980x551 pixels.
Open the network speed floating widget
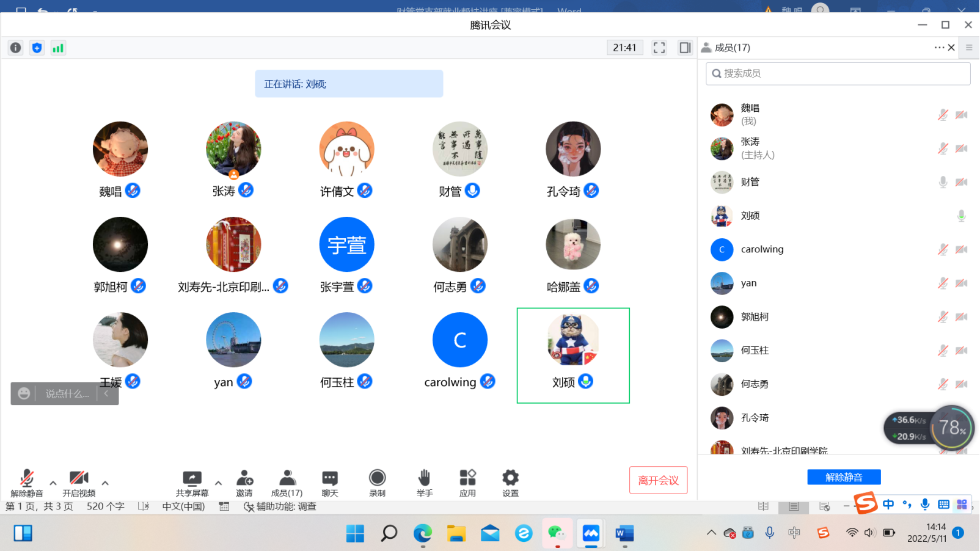[928, 428]
